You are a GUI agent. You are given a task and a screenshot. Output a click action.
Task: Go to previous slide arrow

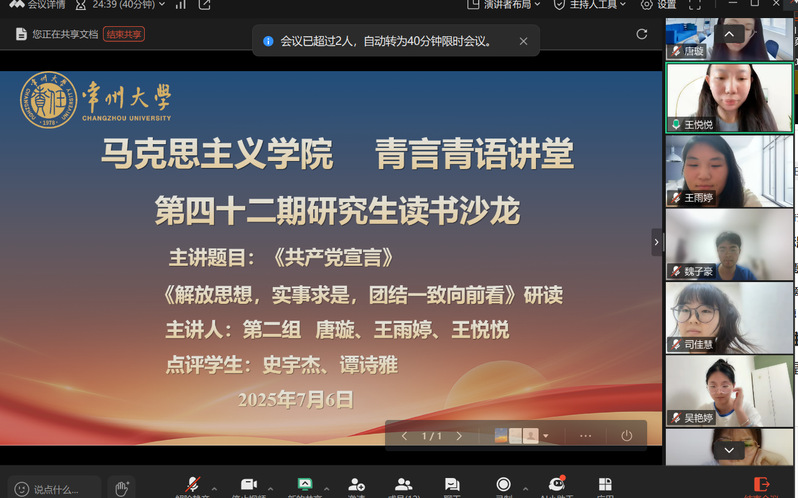405,436
